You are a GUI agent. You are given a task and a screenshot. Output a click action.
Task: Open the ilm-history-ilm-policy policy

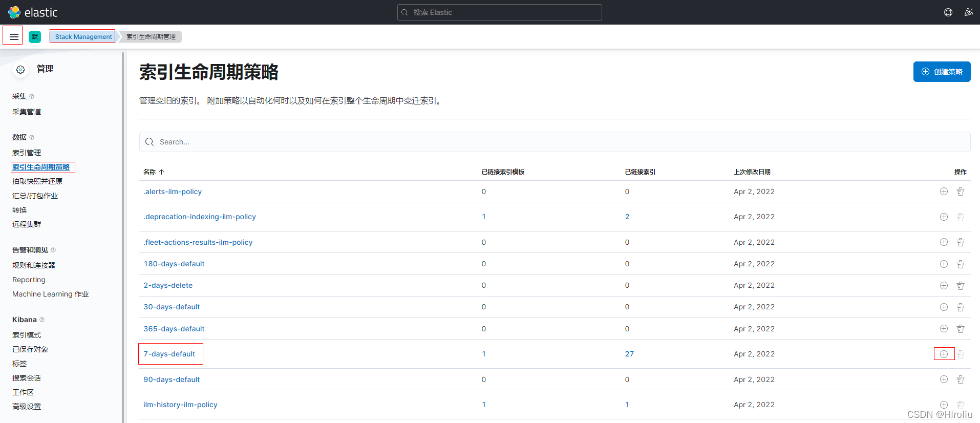tap(180, 405)
